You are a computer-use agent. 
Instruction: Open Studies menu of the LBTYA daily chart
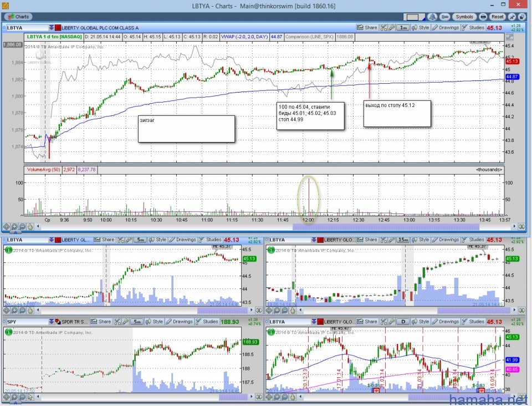click(x=473, y=322)
